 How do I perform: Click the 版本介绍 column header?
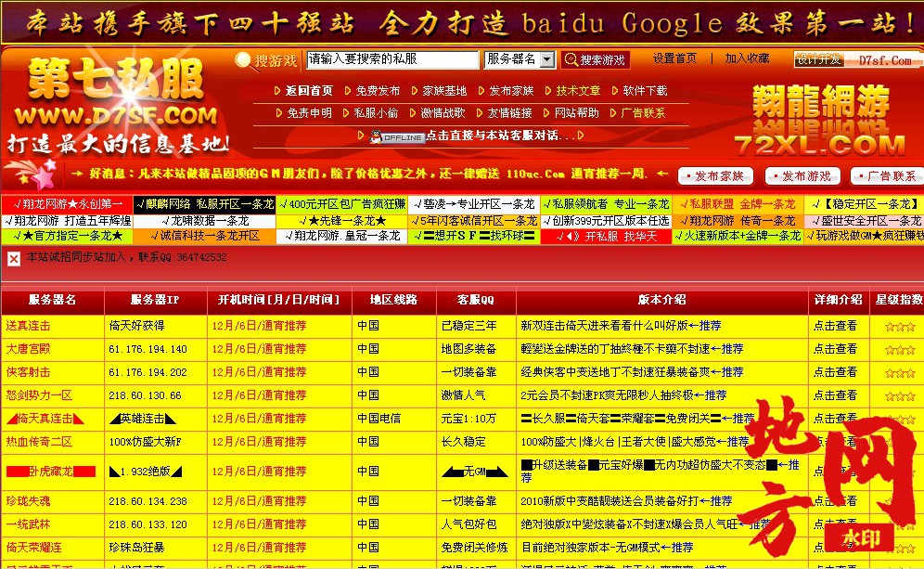[661, 300]
